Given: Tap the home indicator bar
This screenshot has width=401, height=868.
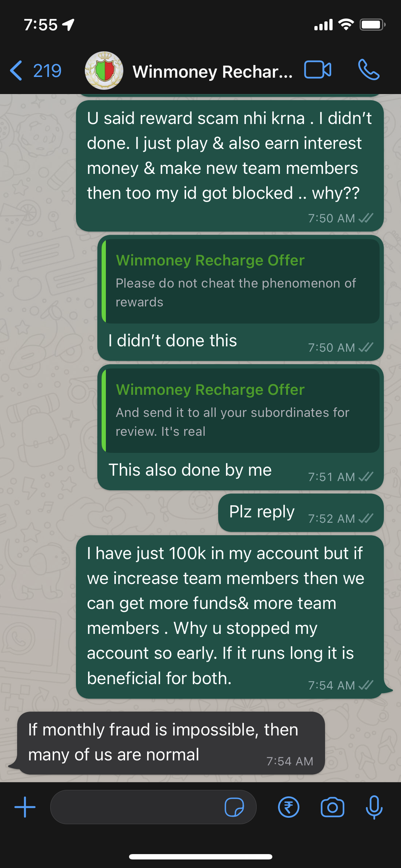Looking at the screenshot, I should pos(200,857).
